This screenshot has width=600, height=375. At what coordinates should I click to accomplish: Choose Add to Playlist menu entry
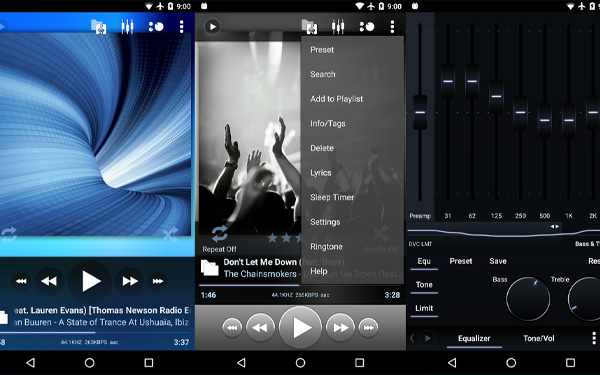click(337, 99)
